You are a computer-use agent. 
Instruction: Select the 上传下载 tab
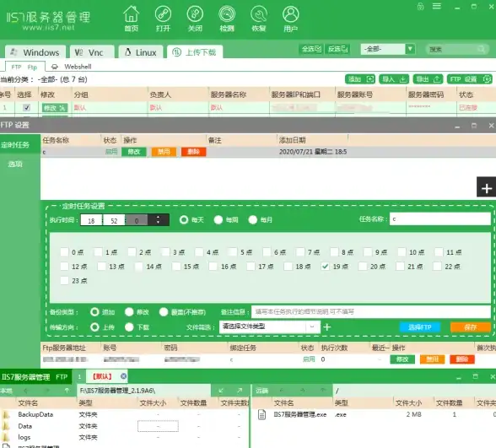point(195,52)
